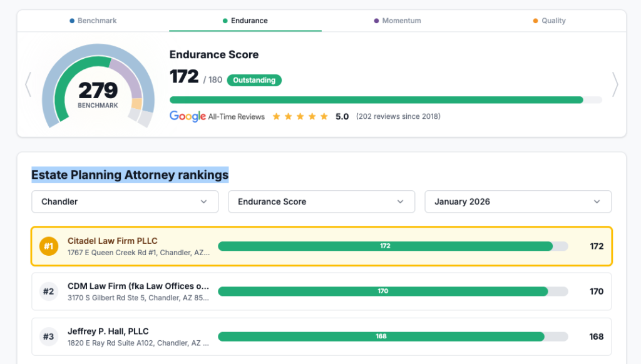Click the "(202 reviews since 2018)" text
Screen dimensions: 641x364
click(398, 116)
